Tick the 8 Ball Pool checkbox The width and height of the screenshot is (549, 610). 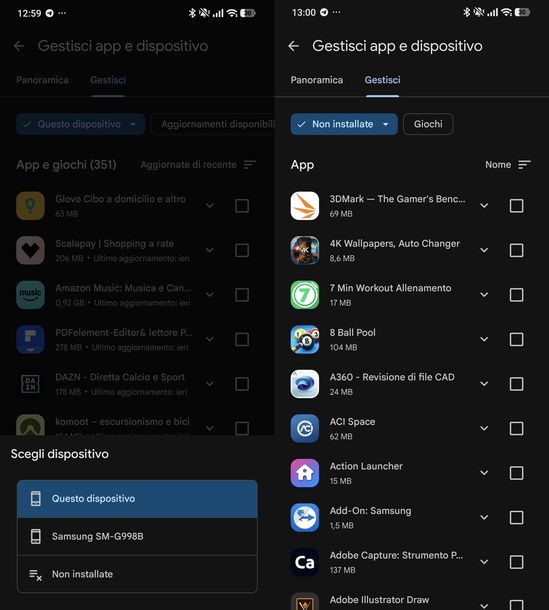[516, 339]
